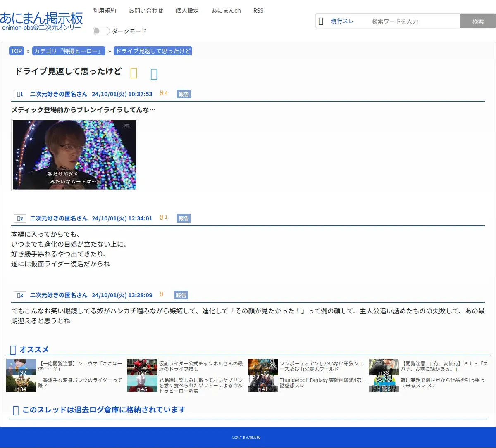Click the オススメ section heading
This screenshot has width=496, height=448.
(x=34, y=350)
